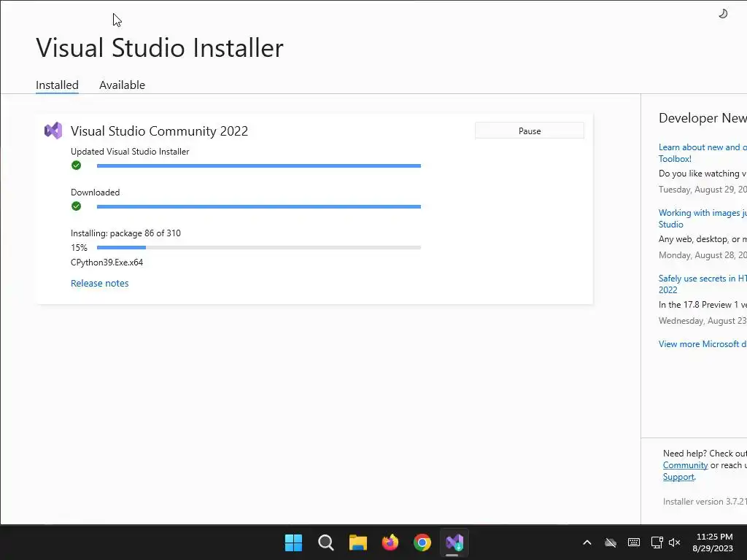Click green checkmark beside Updated Visual Studio Installer

tap(76, 166)
